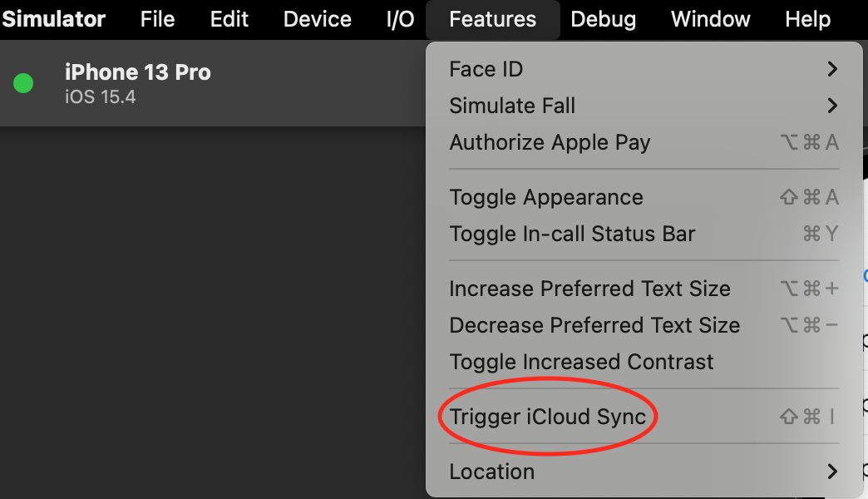
Task: Click the green device status indicator dot
Action: tap(23, 83)
